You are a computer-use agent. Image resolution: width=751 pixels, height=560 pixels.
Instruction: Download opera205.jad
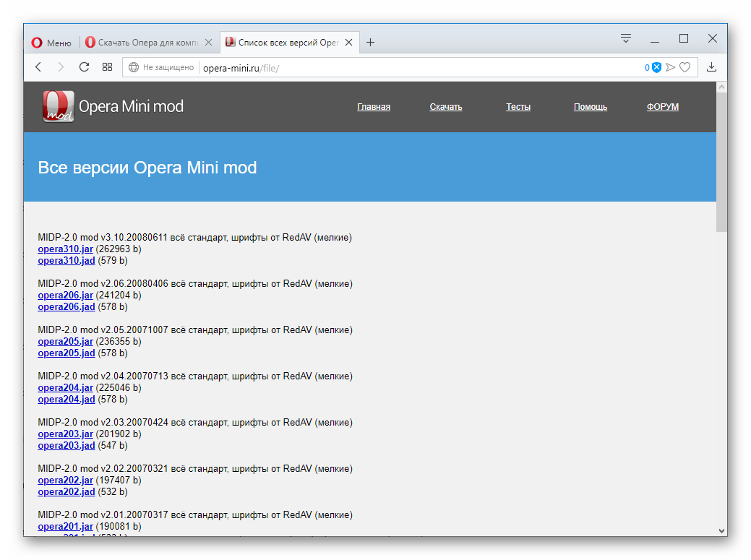66,353
